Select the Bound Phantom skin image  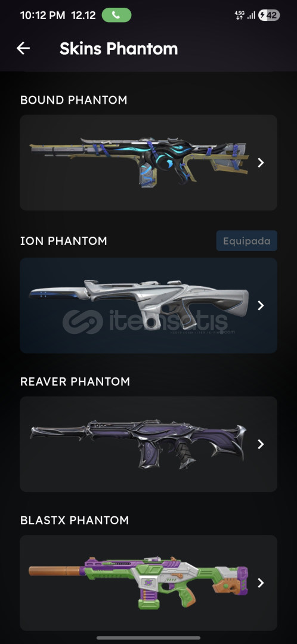(140, 163)
